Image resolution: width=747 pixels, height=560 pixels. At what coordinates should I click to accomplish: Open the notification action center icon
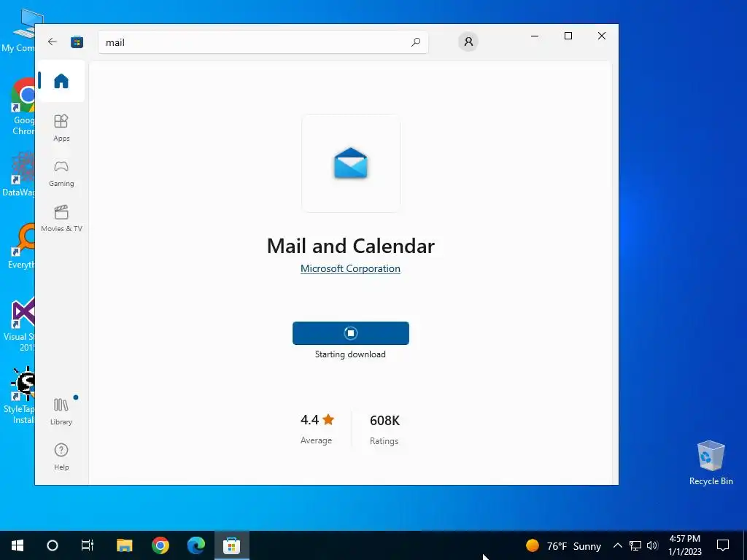tap(723, 545)
